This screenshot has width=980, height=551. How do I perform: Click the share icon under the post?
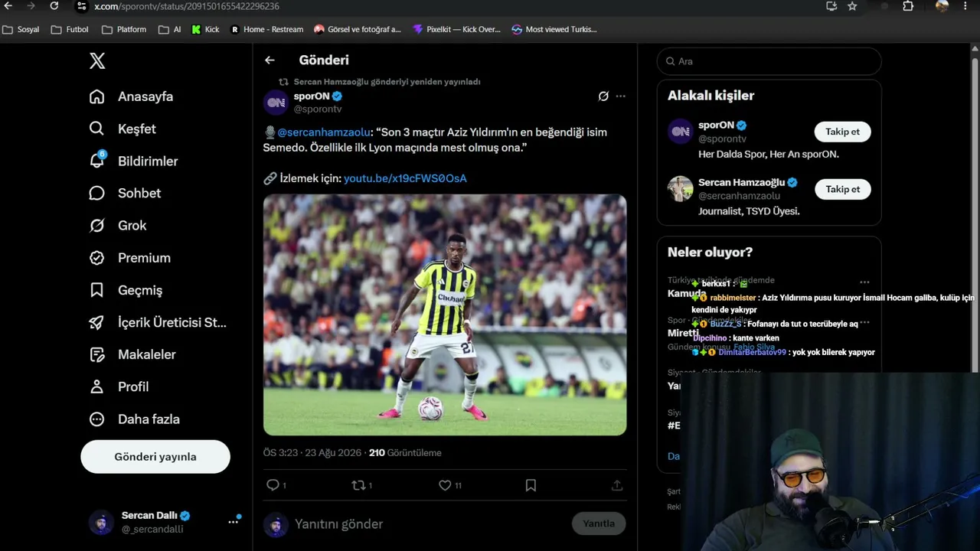[617, 485]
